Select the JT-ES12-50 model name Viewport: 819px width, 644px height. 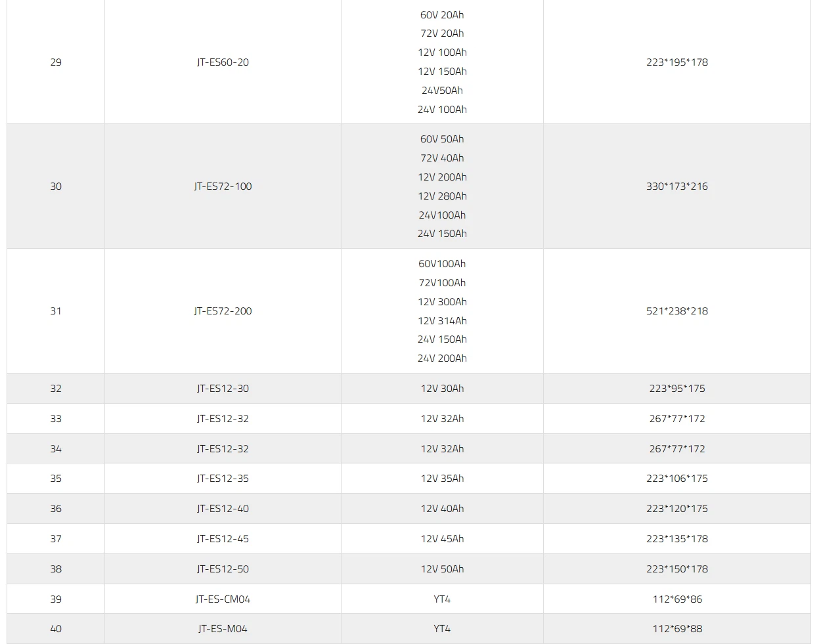[223, 569]
